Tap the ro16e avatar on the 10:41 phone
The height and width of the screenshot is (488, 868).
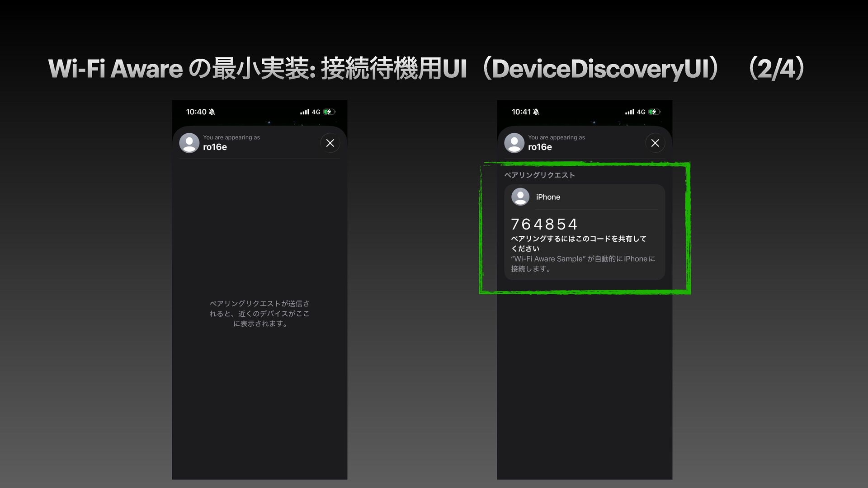coord(514,143)
